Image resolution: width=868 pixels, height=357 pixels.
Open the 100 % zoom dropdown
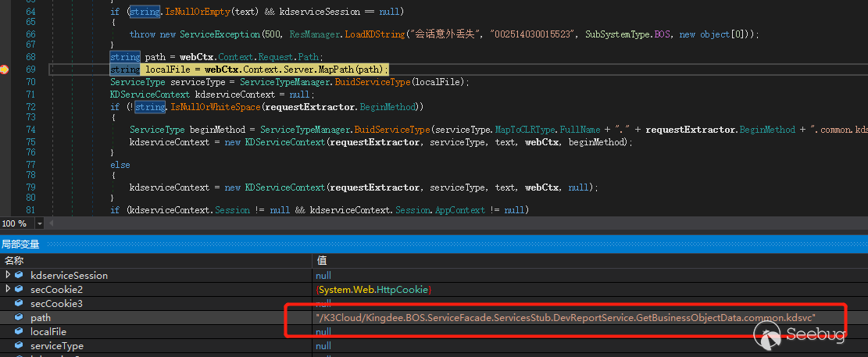(39, 223)
